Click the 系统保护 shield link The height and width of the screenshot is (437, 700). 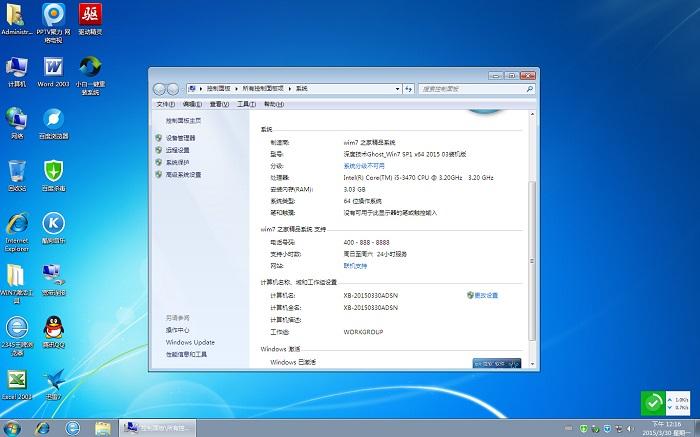(177, 162)
